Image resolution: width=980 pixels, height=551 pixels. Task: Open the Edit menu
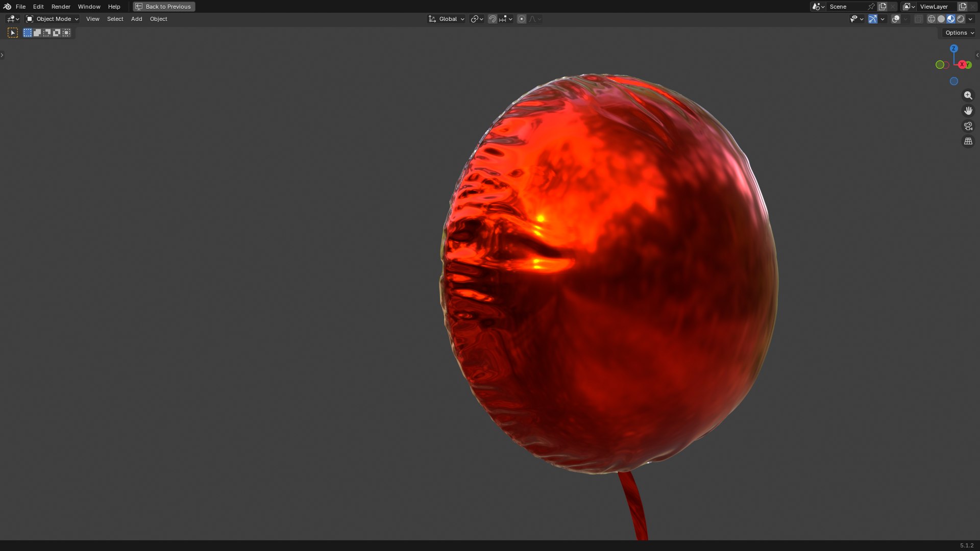[x=38, y=7]
